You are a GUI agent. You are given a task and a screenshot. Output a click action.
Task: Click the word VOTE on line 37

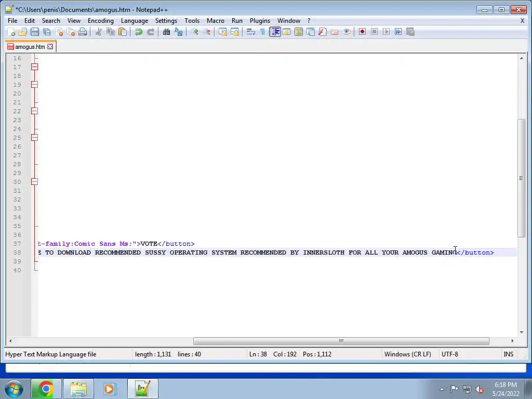pos(149,244)
